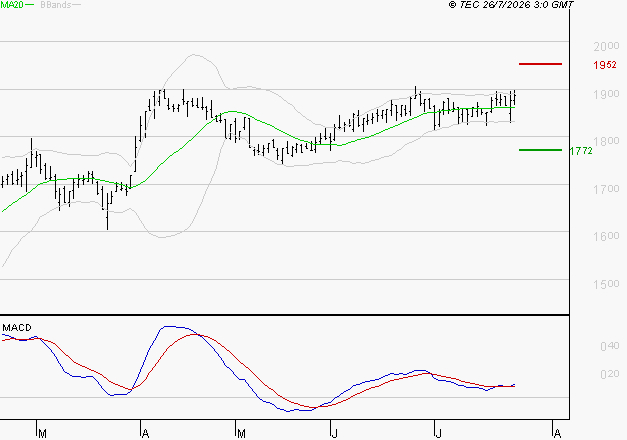Click the red 1952 resistance line

pos(540,64)
